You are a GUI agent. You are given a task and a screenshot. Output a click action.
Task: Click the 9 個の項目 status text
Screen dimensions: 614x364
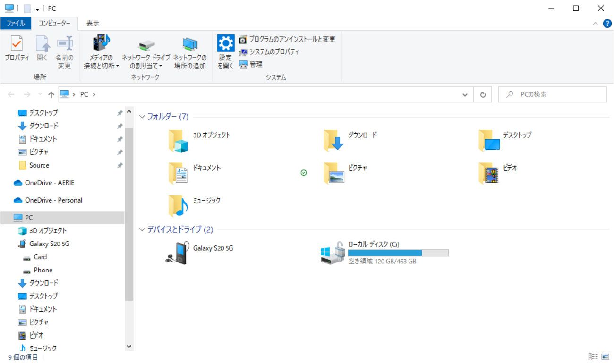[x=23, y=357]
